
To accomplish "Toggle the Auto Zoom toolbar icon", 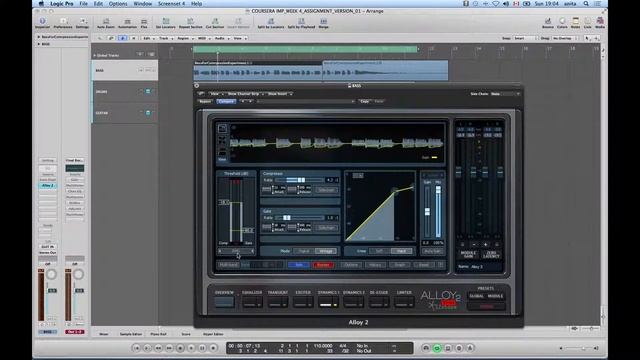I will [106, 22].
